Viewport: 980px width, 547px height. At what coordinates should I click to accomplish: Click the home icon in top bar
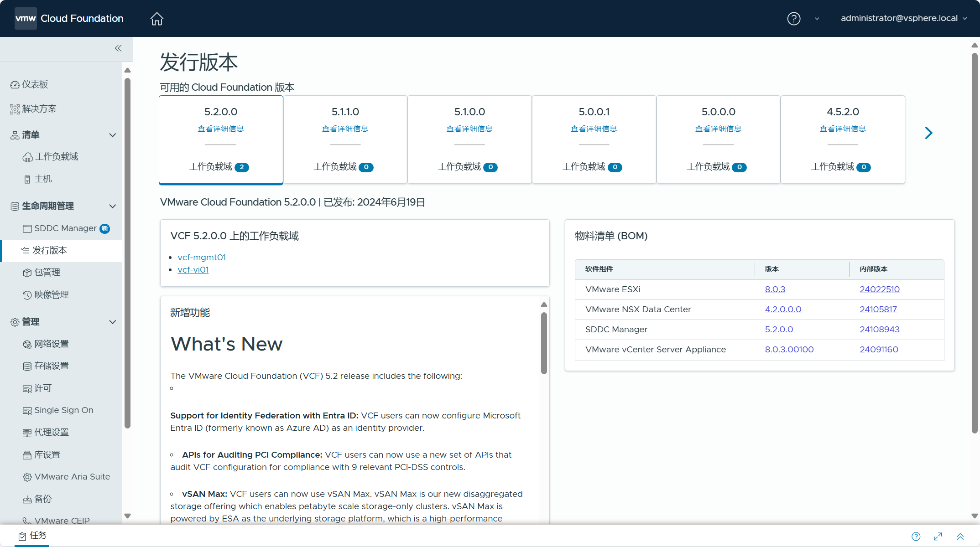[156, 19]
